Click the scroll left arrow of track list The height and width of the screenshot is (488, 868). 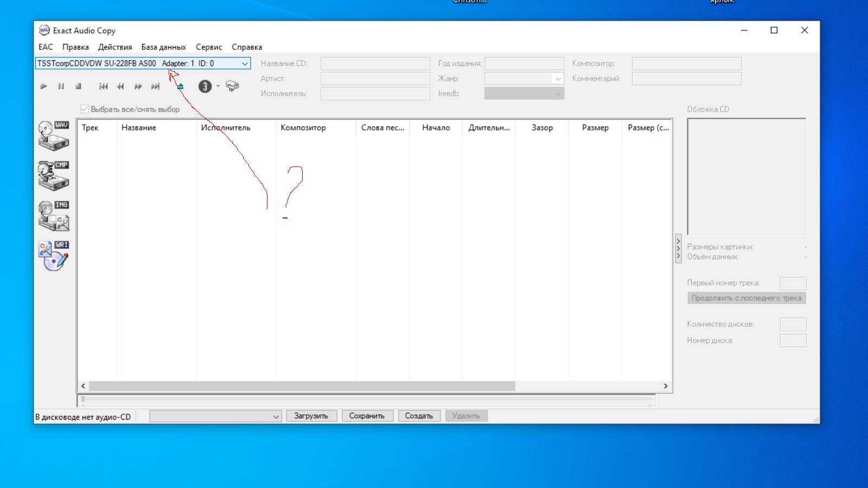coord(83,386)
